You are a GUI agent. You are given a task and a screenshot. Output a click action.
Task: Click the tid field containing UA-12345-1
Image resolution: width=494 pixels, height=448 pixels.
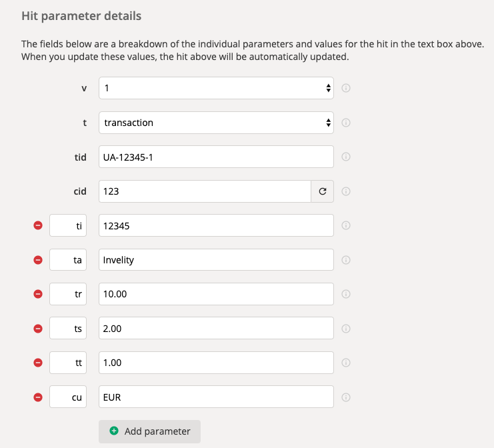click(216, 157)
